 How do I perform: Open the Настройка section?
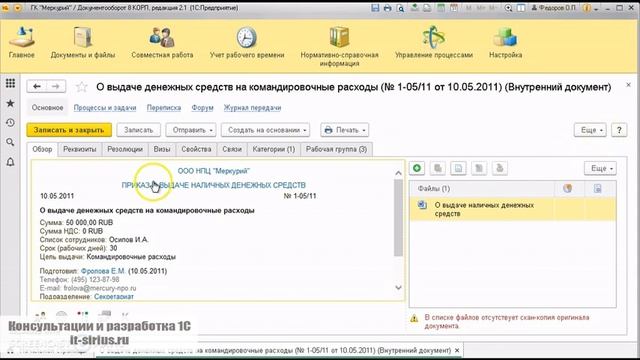point(505,42)
